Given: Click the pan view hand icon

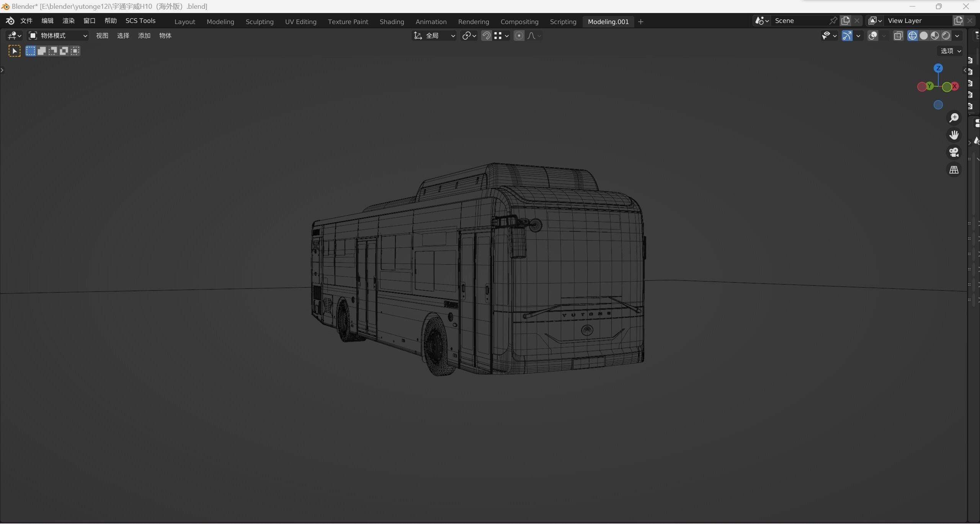Looking at the screenshot, I should 954,135.
